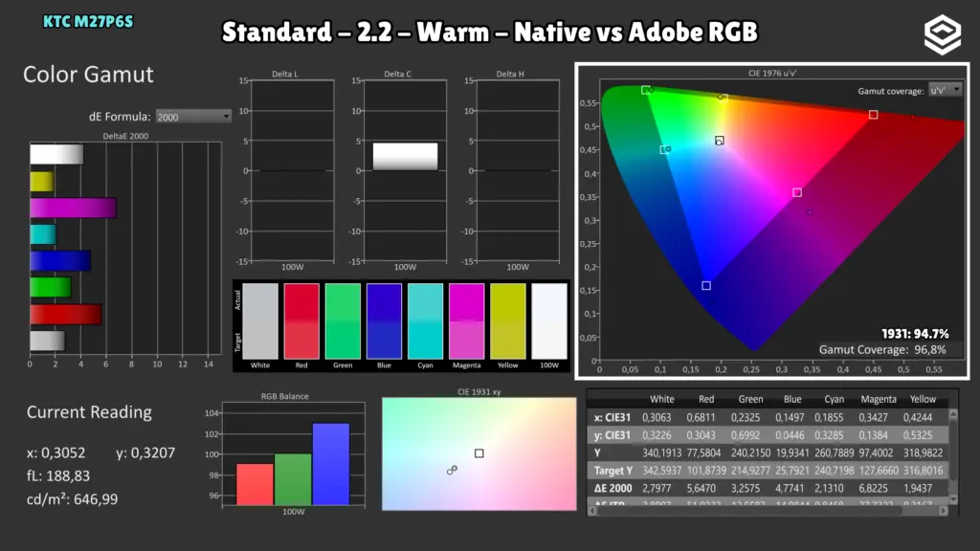Click the cyan target square on CIE 1976 chart
Viewport: 980px width, 551px height.
click(664, 150)
